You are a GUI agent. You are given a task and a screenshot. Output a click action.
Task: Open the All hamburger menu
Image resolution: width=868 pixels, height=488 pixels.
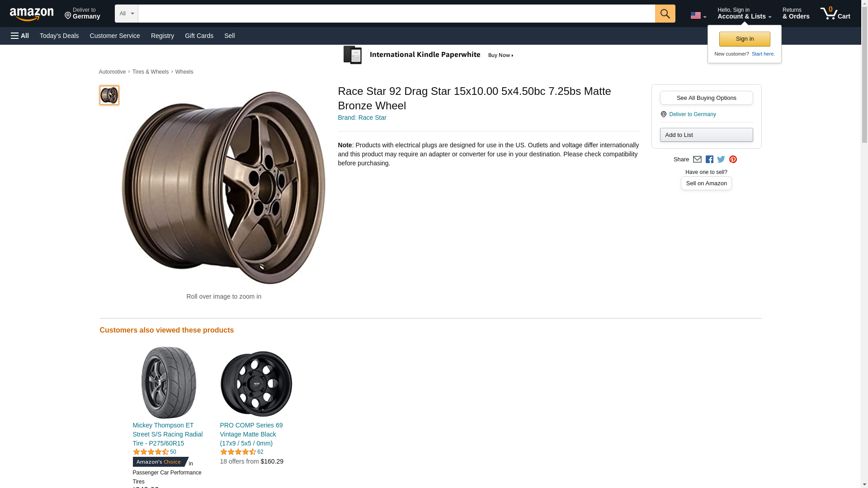point(20,36)
